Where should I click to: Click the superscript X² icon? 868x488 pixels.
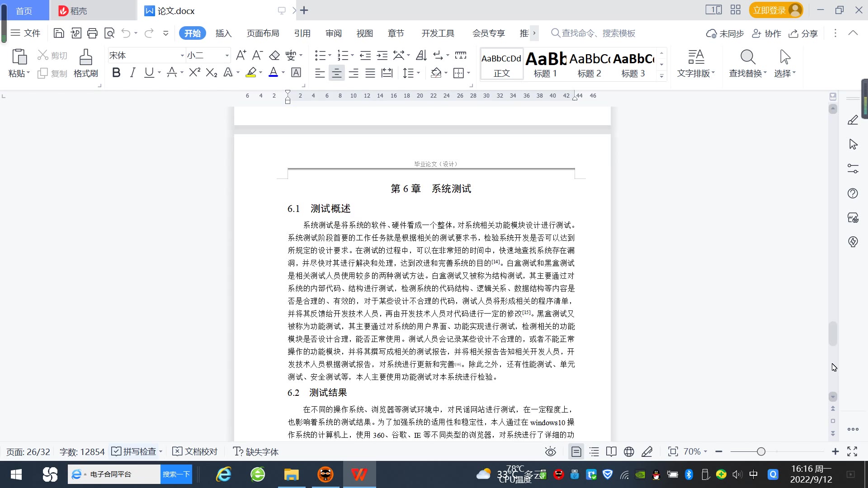pos(194,73)
